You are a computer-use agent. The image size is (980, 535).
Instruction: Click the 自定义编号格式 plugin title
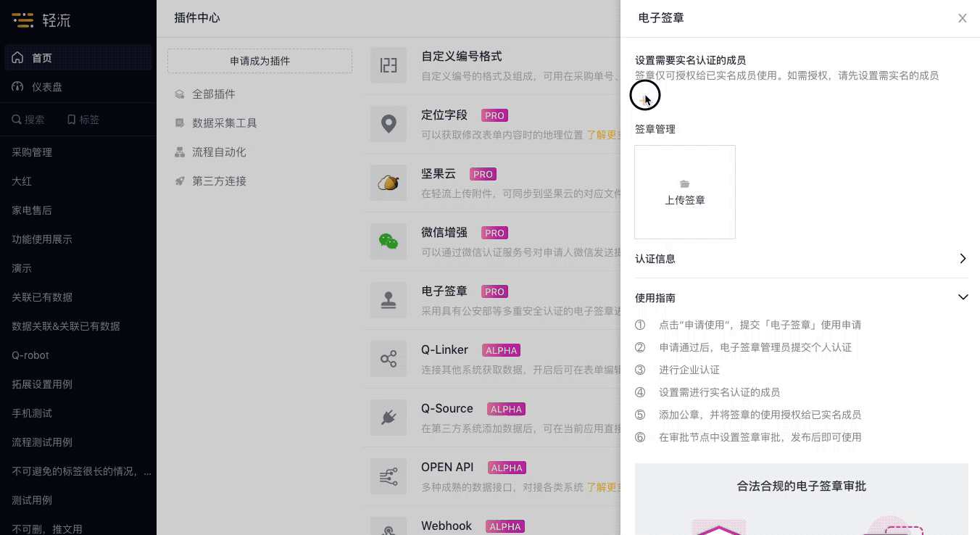(x=462, y=57)
